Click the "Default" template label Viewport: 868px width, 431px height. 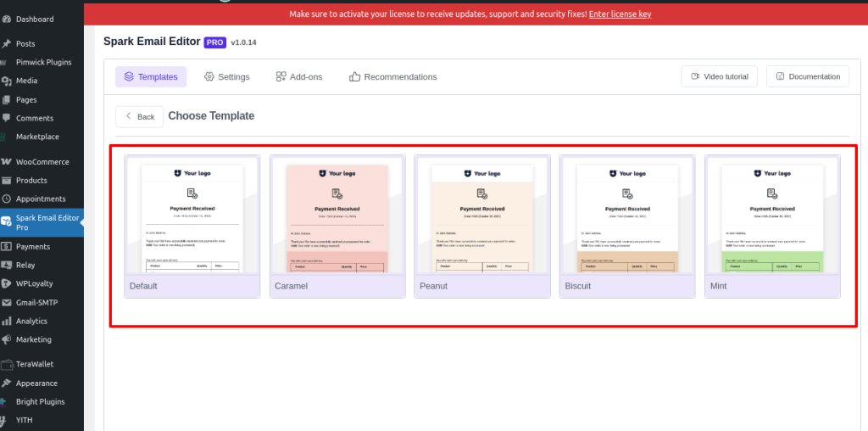pos(143,286)
